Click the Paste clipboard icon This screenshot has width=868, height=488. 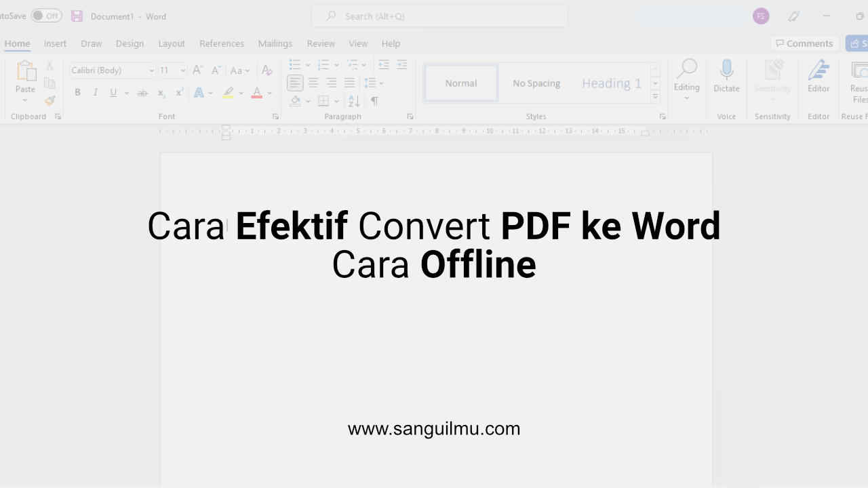pos(26,71)
